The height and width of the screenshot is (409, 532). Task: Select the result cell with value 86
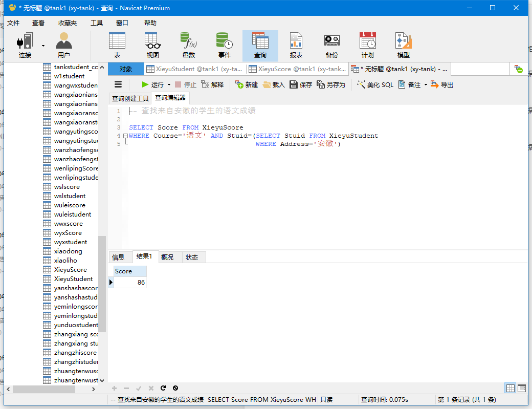tap(130, 283)
